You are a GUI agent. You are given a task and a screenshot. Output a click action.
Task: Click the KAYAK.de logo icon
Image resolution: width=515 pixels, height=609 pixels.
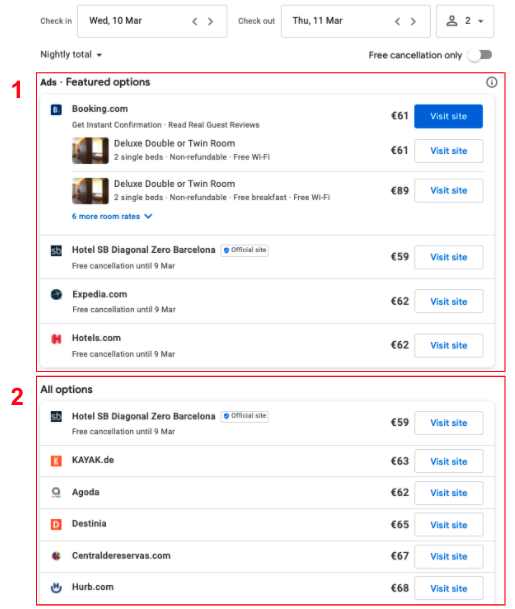click(x=56, y=461)
